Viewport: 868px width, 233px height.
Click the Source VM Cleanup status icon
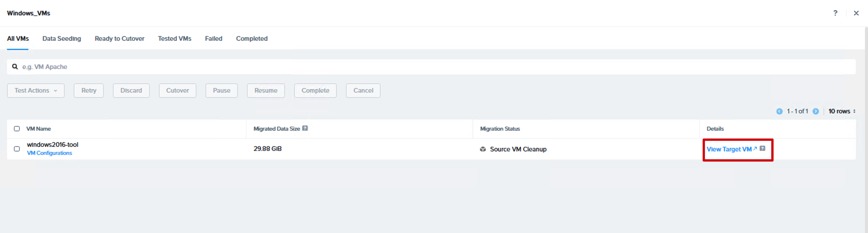click(x=483, y=149)
